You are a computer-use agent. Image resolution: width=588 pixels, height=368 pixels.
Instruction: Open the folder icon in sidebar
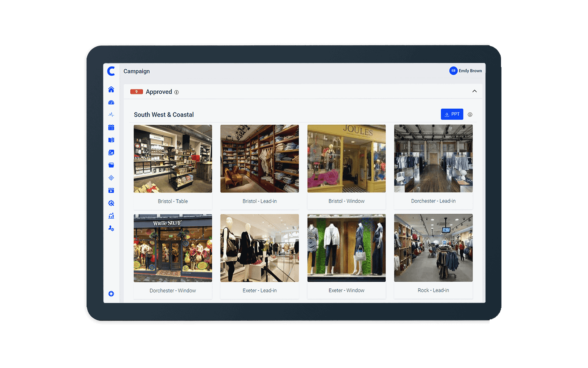point(111,165)
